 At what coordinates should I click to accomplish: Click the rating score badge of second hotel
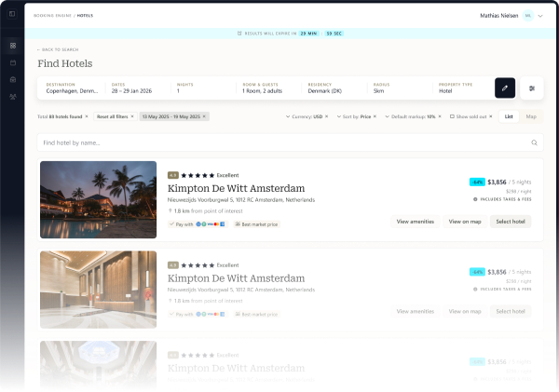pos(173,265)
